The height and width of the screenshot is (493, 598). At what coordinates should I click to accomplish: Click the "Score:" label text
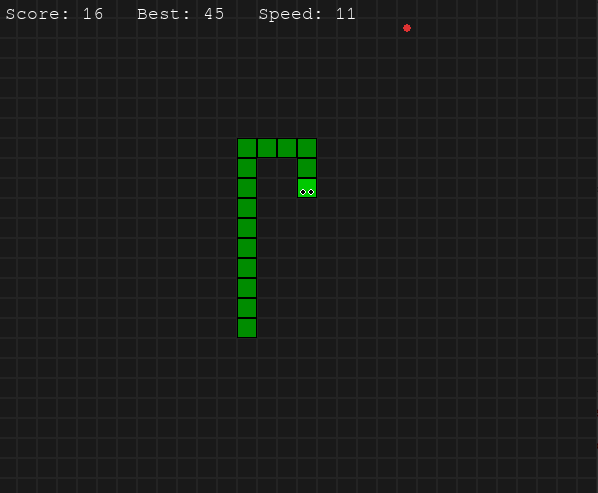click(37, 14)
